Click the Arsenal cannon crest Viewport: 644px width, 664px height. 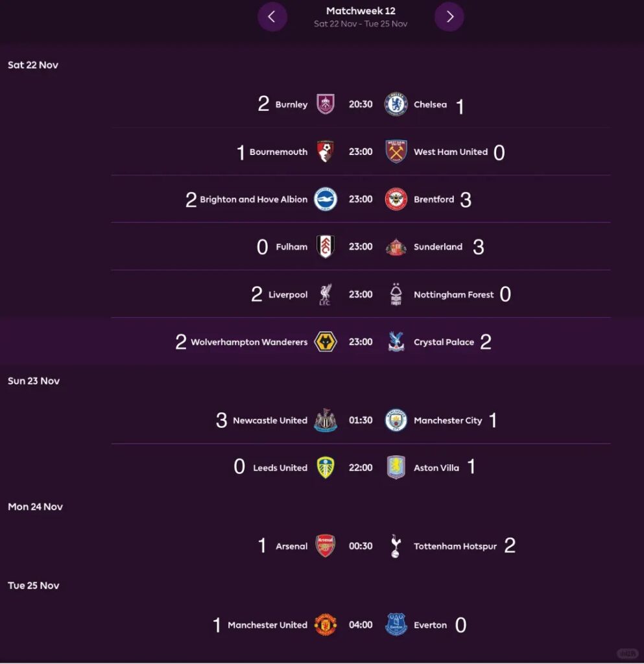326,546
